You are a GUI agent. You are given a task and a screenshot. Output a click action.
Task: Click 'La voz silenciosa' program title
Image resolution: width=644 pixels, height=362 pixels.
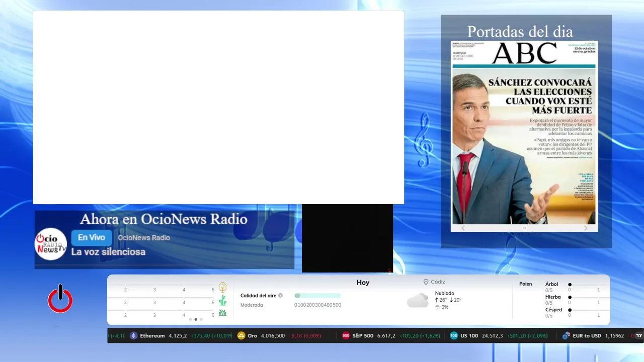[108, 252]
